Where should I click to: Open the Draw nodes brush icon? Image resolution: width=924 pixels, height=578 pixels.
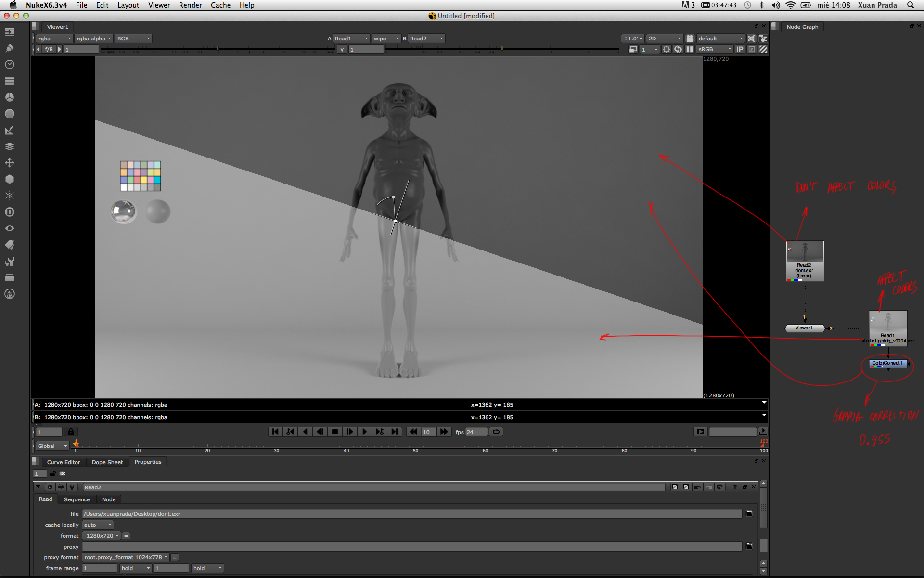pyautogui.click(x=10, y=48)
